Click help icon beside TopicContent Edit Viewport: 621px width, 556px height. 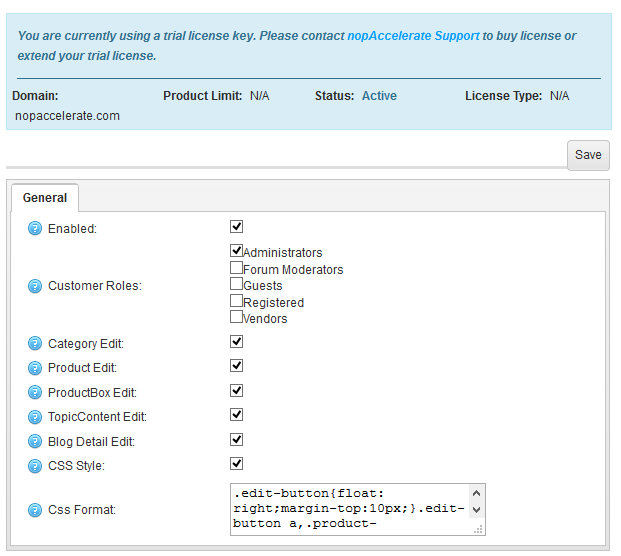(35, 417)
